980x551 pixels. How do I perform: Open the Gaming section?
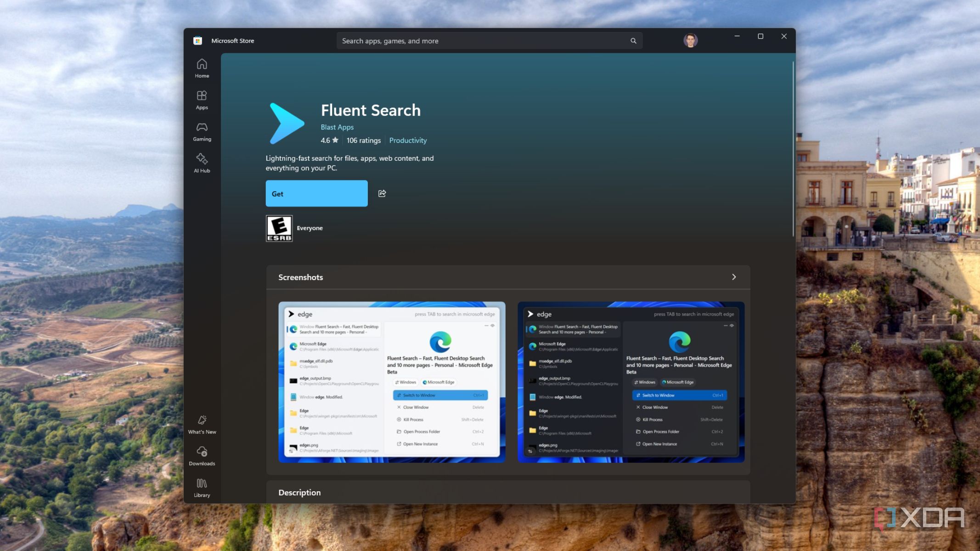[x=202, y=132]
